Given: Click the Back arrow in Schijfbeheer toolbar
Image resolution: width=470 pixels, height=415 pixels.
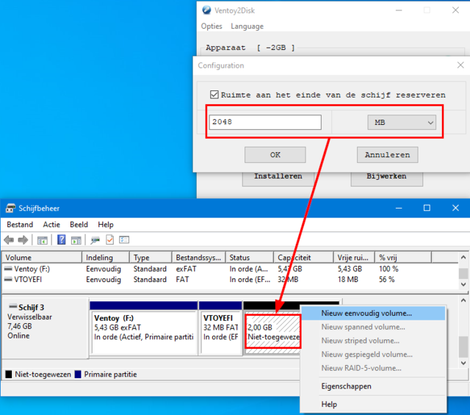Looking at the screenshot, I should pos(9,240).
